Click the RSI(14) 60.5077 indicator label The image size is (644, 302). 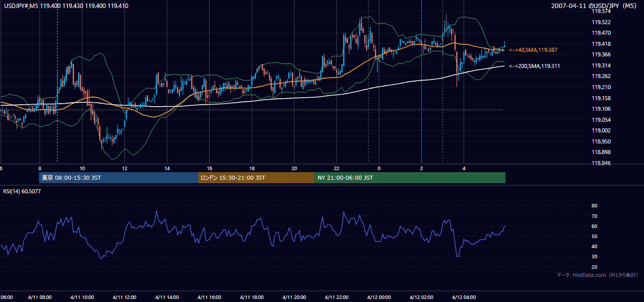pyautogui.click(x=22, y=191)
